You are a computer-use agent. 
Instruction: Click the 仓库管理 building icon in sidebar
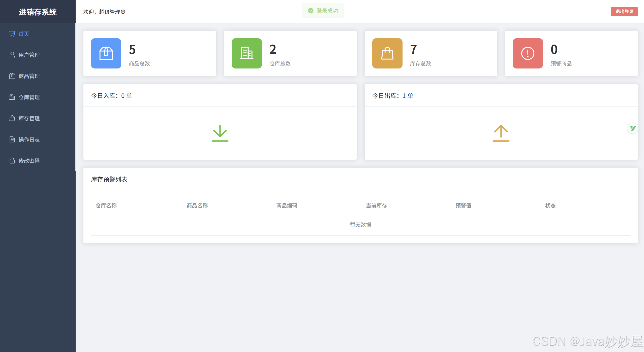pos(12,97)
